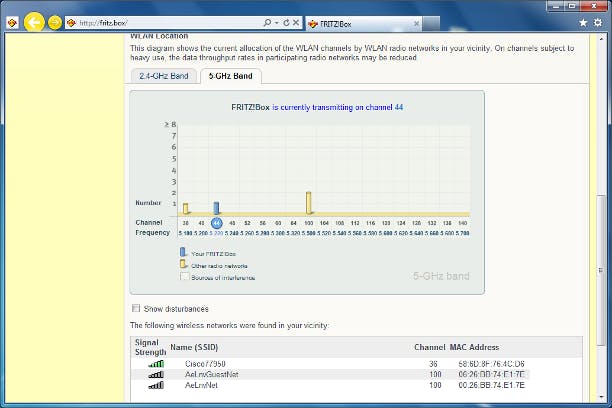The image size is (612, 408).
Task: Click the yellow bar on channel 100
Action: click(x=309, y=203)
